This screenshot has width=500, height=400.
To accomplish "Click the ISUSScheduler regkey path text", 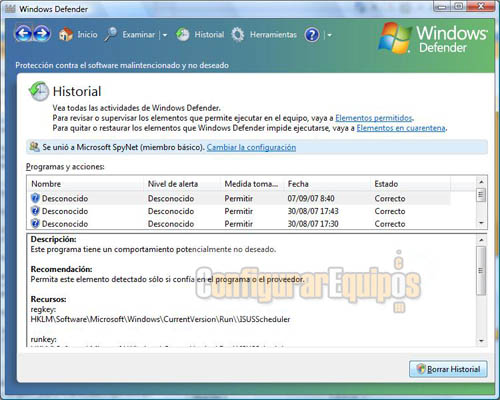I will [160, 319].
